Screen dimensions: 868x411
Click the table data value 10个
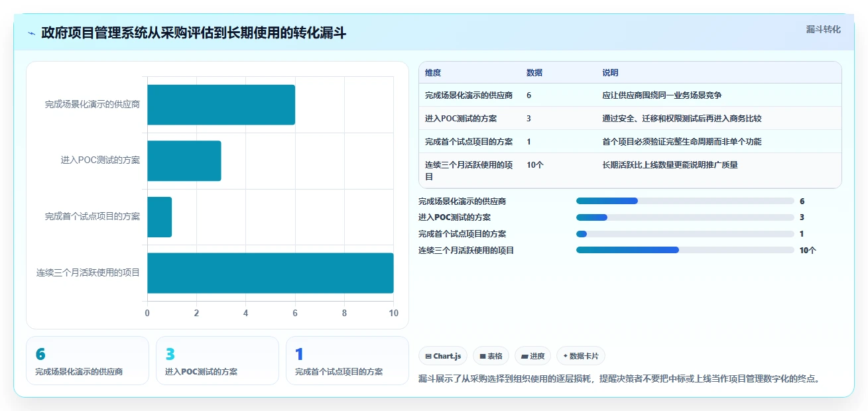tap(535, 165)
